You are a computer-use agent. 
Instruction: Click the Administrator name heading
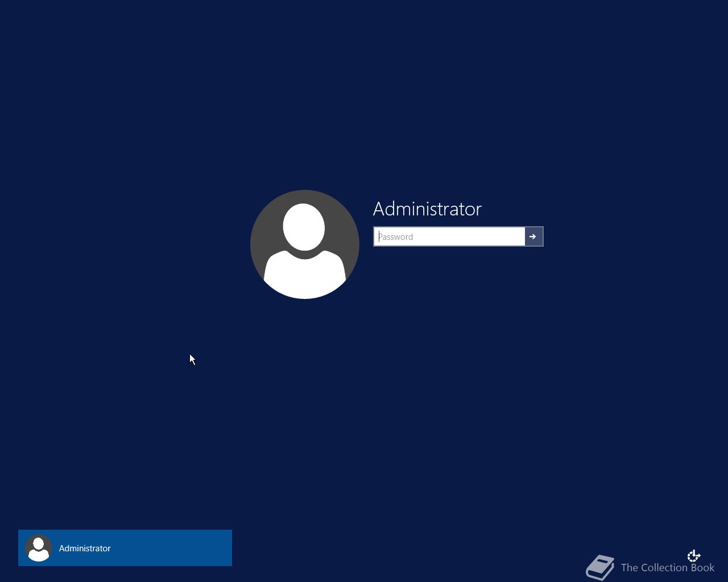(427, 209)
